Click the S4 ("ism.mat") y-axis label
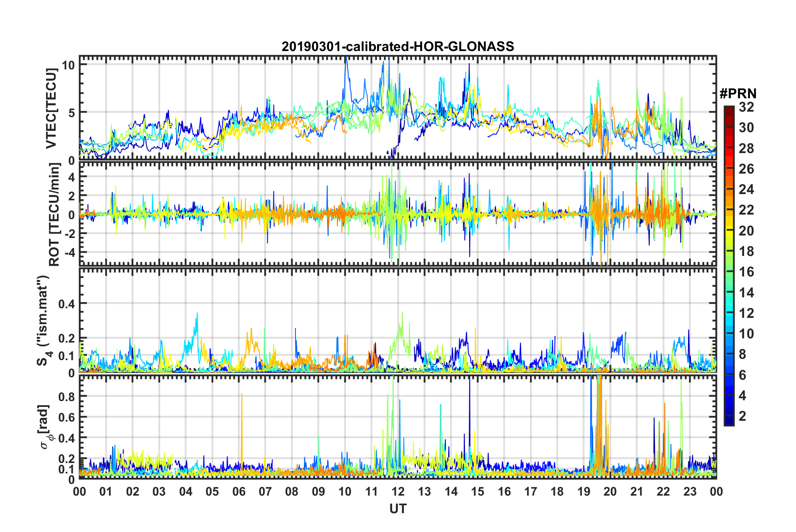This screenshot has width=796, height=532. 43,320
